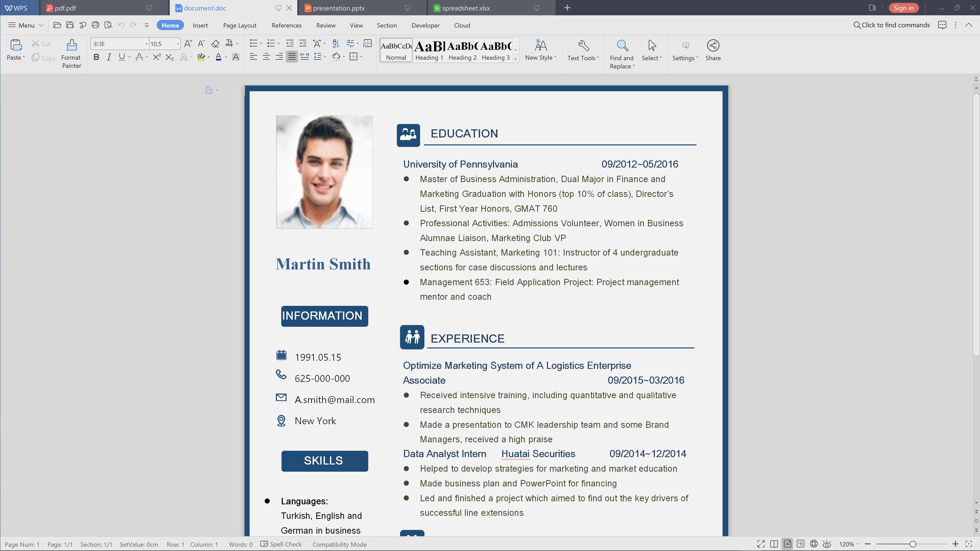Redo the last undone action

coord(133,25)
